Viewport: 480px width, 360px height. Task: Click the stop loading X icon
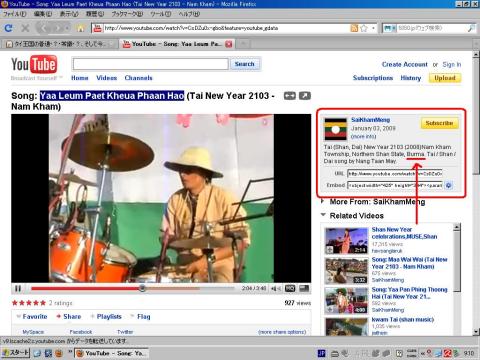click(25, 28)
